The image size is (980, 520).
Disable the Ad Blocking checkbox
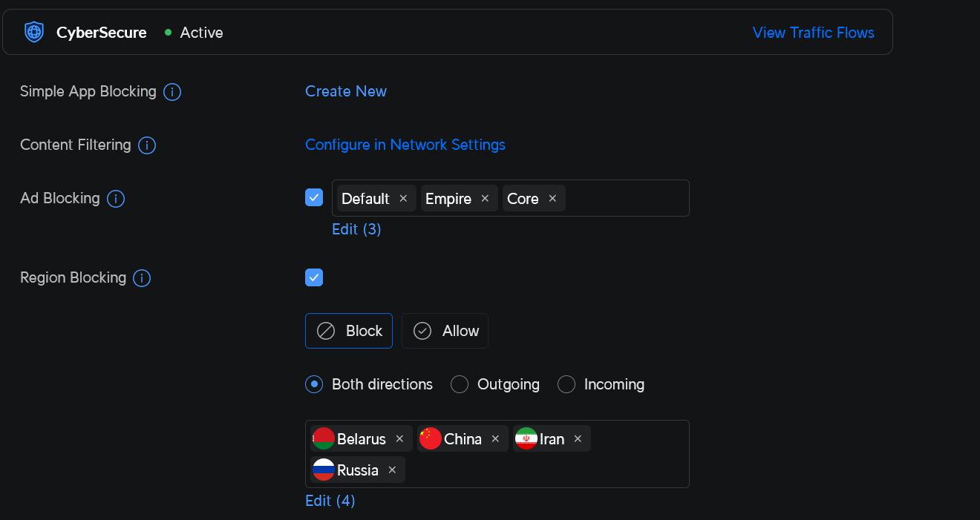click(x=314, y=197)
